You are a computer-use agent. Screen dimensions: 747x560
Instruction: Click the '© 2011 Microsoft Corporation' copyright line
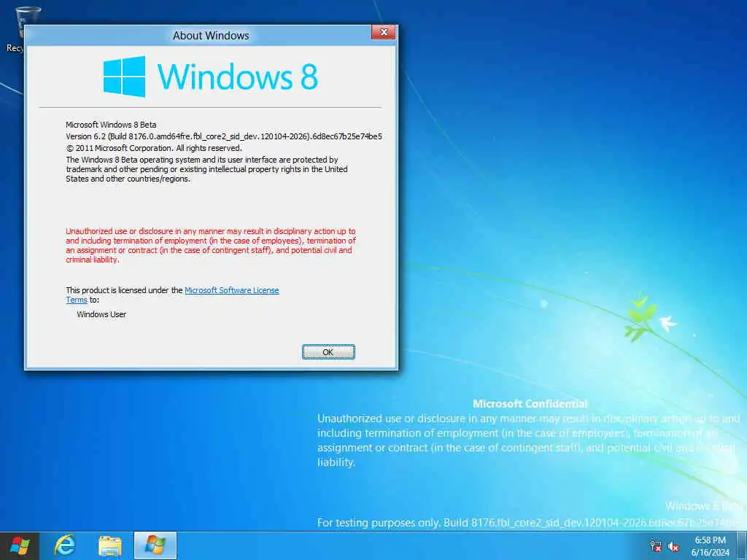(154, 148)
